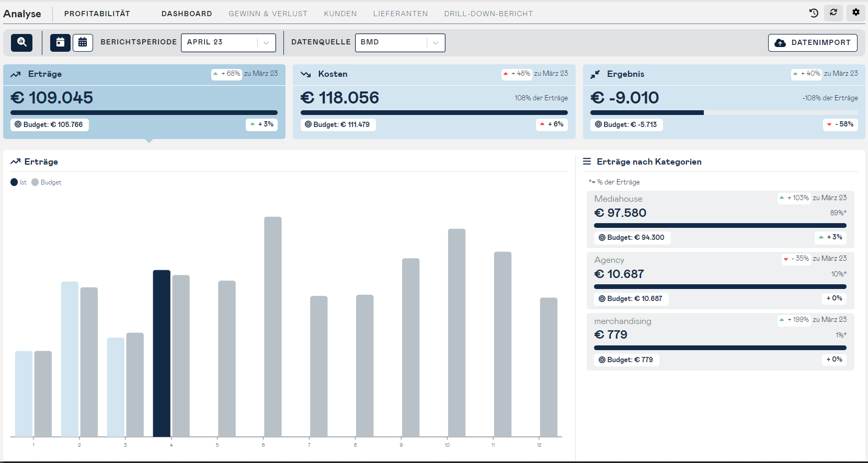This screenshot has height=463, width=868.
Task: Click the Kosten progress bar
Action: click(434, 112)
